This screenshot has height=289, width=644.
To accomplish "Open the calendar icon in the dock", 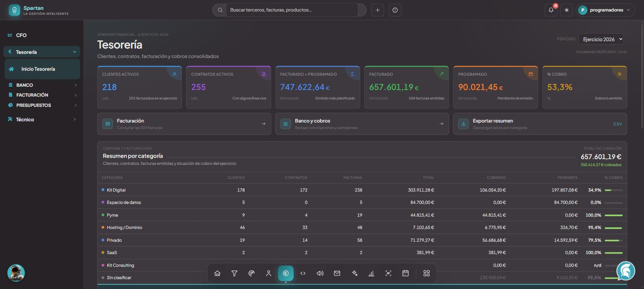I will tap(405, 273).
